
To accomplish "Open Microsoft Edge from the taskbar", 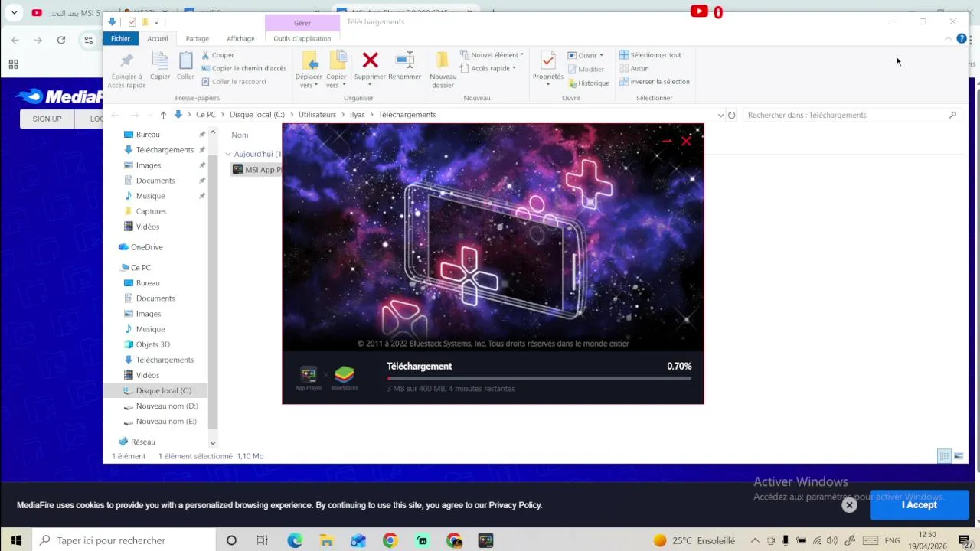I will pyautogui.click(x=295, y=540).
